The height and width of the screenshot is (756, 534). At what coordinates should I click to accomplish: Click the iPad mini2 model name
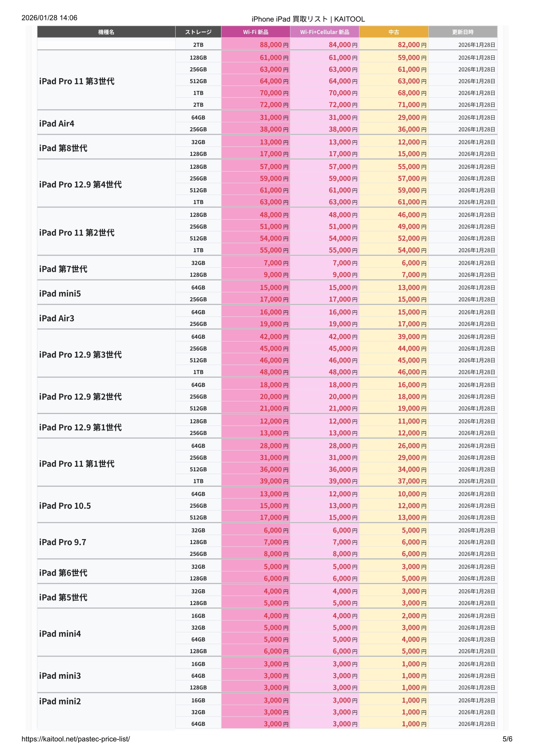60,701
